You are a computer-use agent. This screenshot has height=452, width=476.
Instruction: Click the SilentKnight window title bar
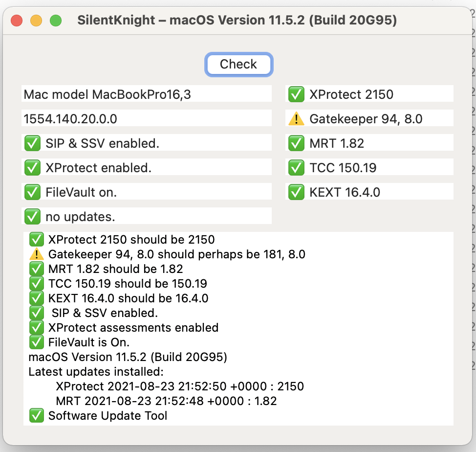237,21
